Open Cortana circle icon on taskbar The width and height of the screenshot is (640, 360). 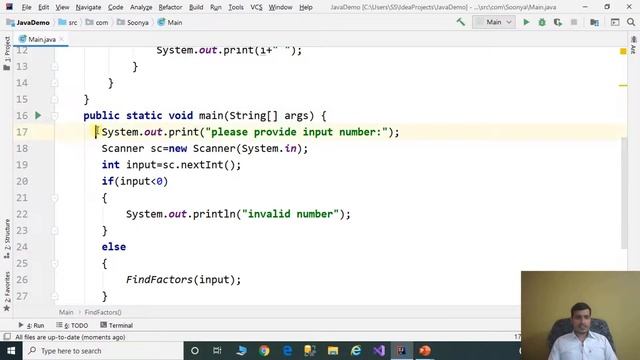click(x=195, y=351)
